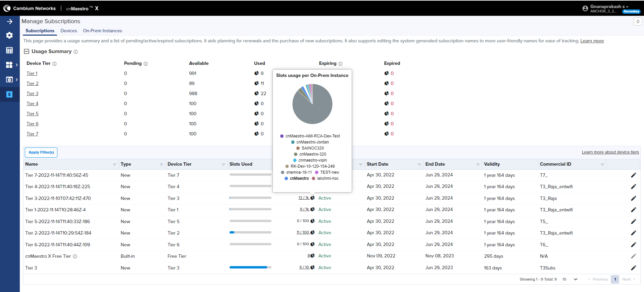Open Name column filter menu

click(114, 164)
